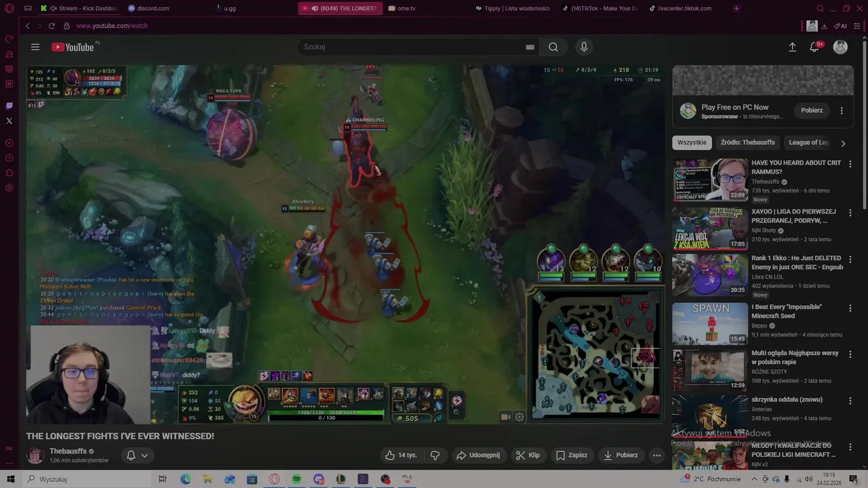The height and width of the screenshot is (488, 868).
Task: Click the Windows Start button
Action: tap(10, 479)
